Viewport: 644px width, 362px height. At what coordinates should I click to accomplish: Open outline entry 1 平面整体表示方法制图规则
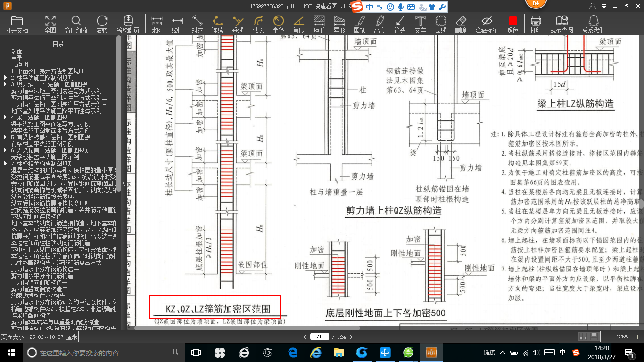[x=48, y=71]
